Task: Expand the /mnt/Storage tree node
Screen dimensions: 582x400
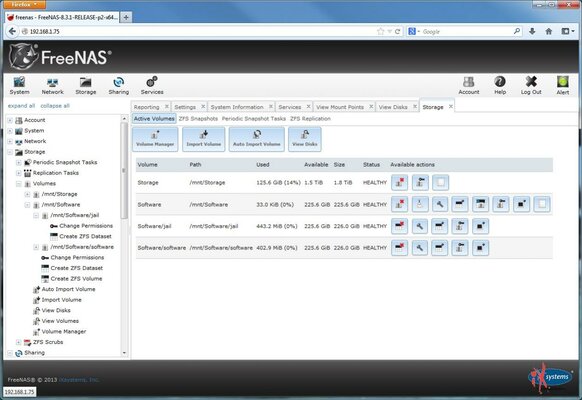Action: click(27, 194)
